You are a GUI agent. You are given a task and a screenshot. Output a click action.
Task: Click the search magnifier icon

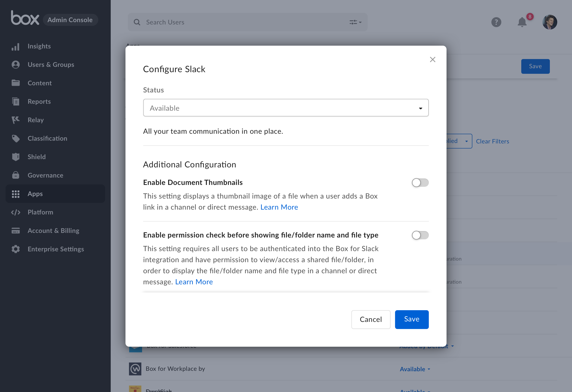(137, 22)
